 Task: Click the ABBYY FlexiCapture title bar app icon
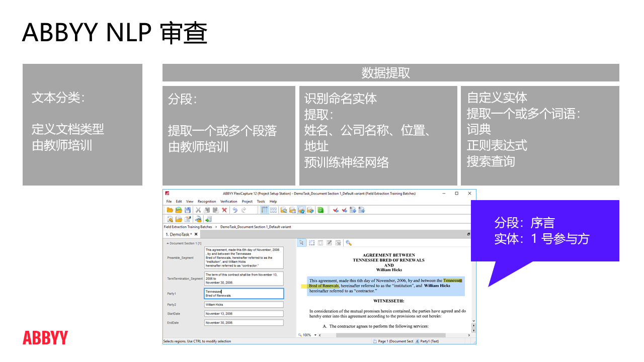[x=167, y=194]
